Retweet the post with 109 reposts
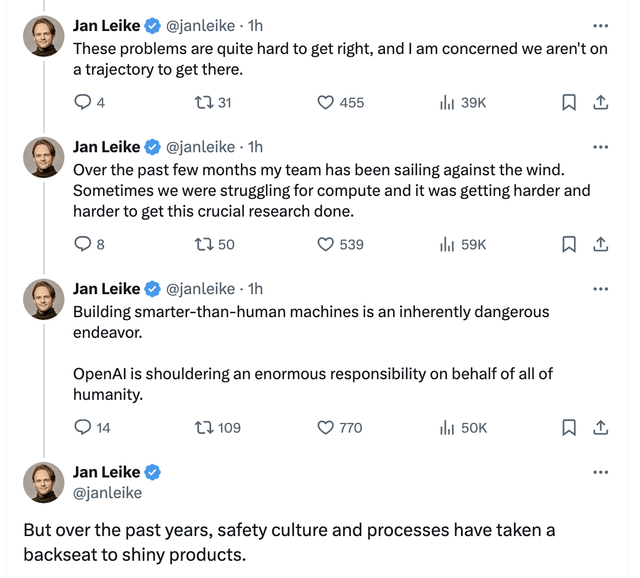The width and height of the screenshot is (640, 578). (218, 427)
